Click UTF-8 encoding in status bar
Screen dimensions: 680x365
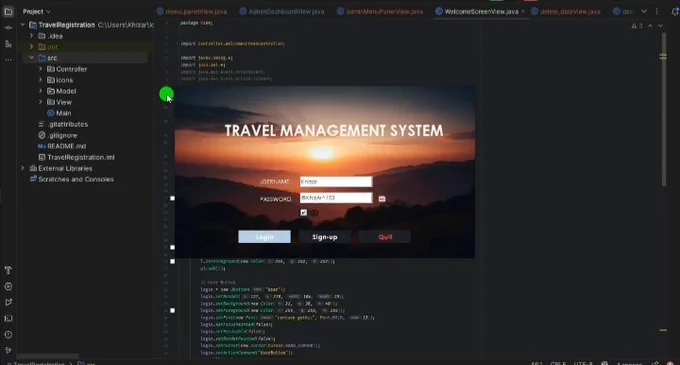click(x=583, y=363)
